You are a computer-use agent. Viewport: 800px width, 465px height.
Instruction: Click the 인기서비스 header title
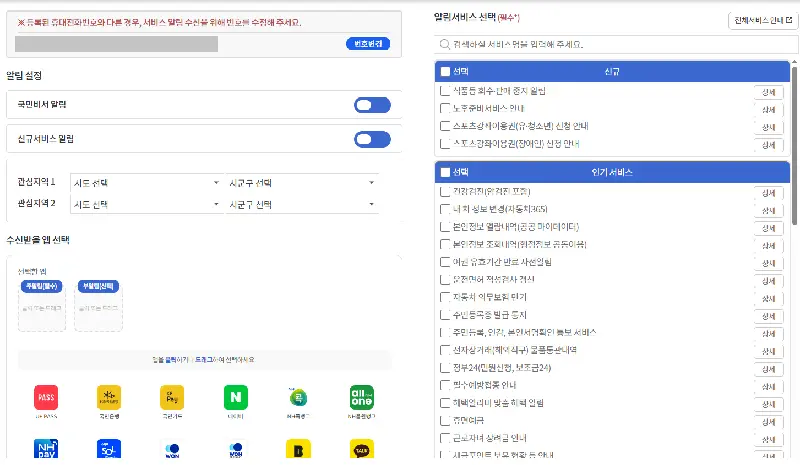coord(612,172)
